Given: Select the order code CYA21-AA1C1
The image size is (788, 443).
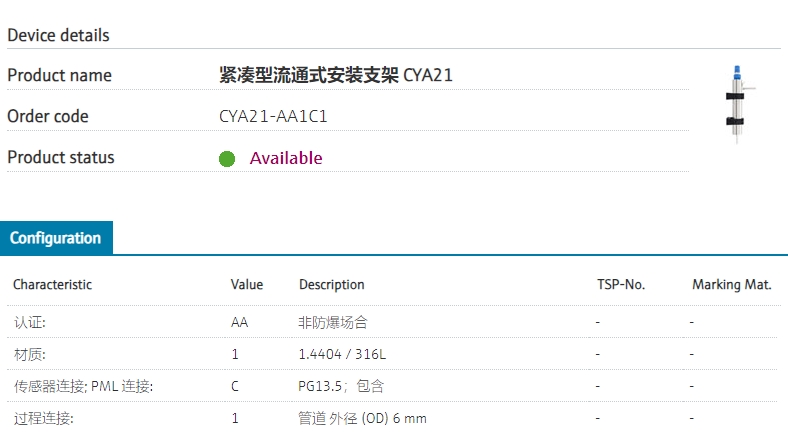Looking at the screenshot, I should pyautogui.click(x=273, y=117).
